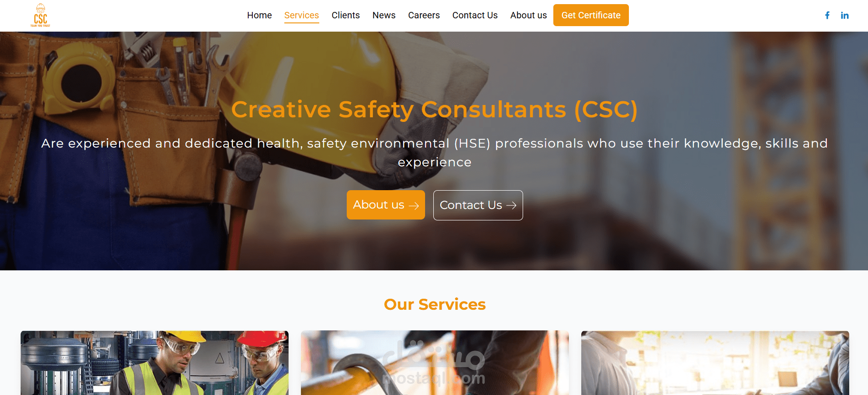This screenshot has width=868, height=395.
Task: Click the Creative Safety Consultants (CSC) title
Action: (434, 110)
